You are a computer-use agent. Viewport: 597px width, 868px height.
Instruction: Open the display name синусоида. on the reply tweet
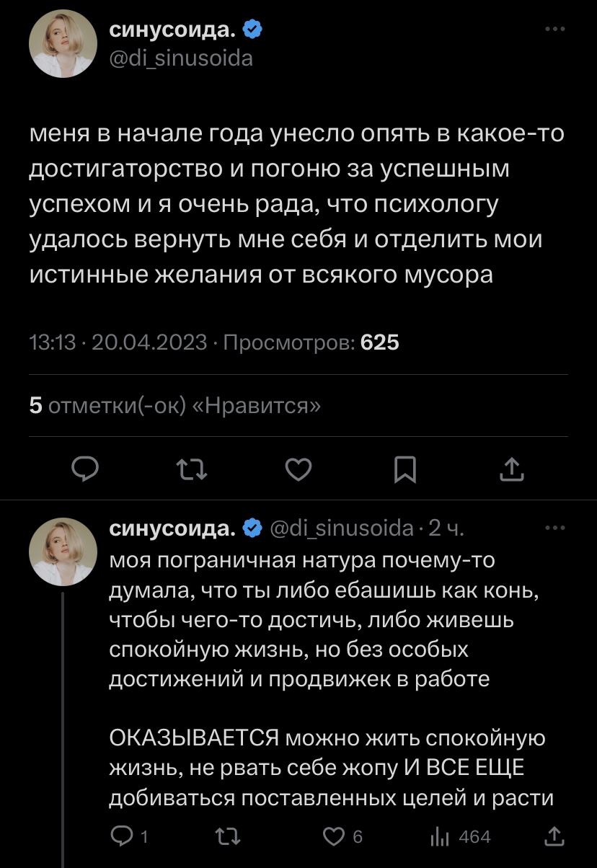[172, 530]
